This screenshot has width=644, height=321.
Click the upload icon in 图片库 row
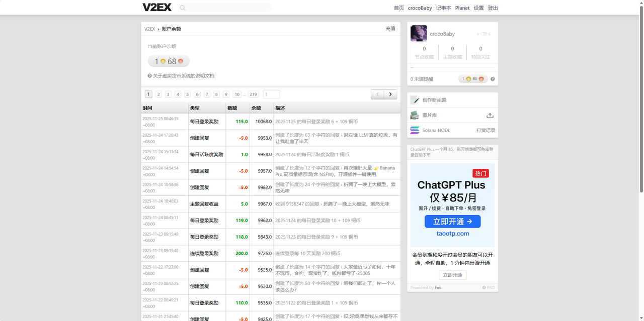point(490,116)
